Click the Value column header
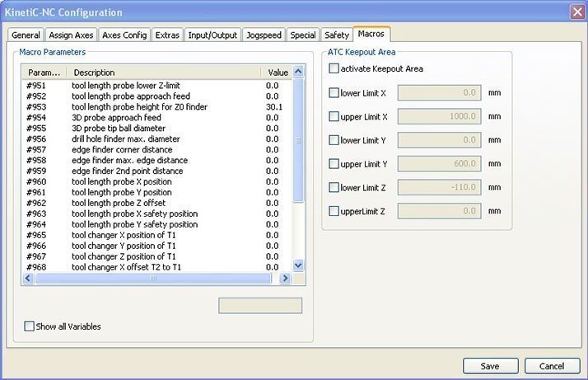The image size is (588, 380). tap(277, 73)
